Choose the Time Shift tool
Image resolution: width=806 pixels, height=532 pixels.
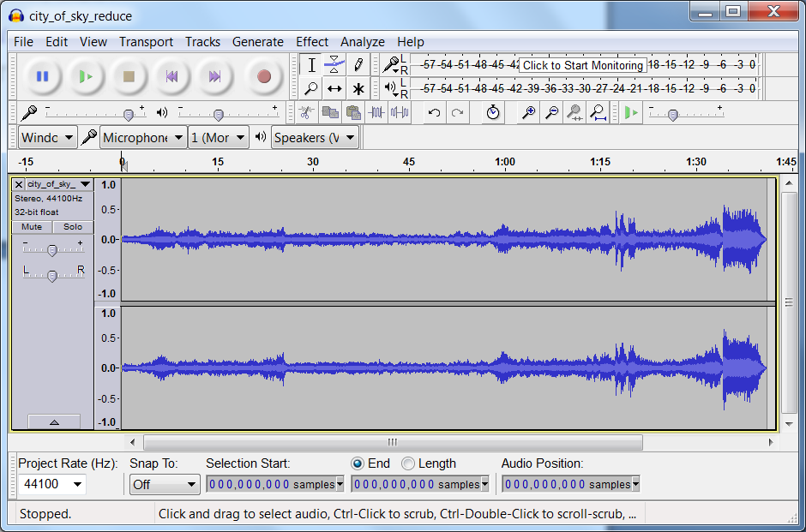334,88
